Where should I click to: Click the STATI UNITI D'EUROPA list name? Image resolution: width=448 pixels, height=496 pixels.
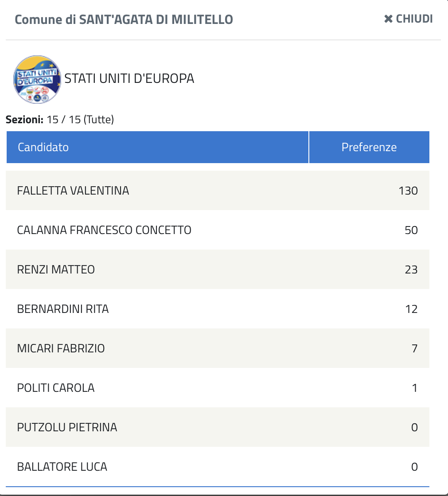click(x=129, y=79)
